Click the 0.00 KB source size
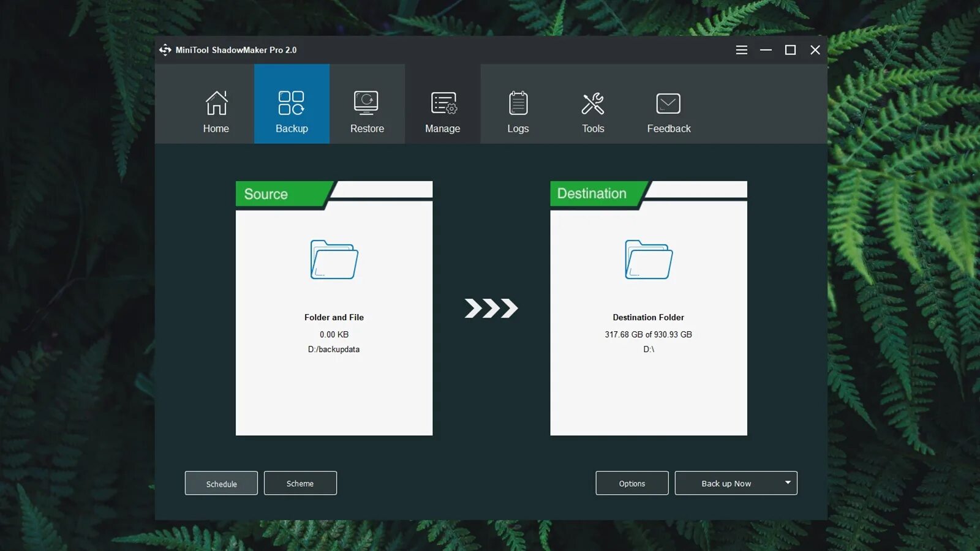 click(334, 334)
